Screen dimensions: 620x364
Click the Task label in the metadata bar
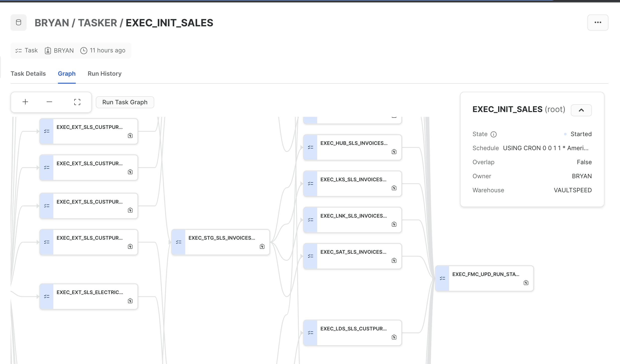pyautogui.click(x=31, y=50)
